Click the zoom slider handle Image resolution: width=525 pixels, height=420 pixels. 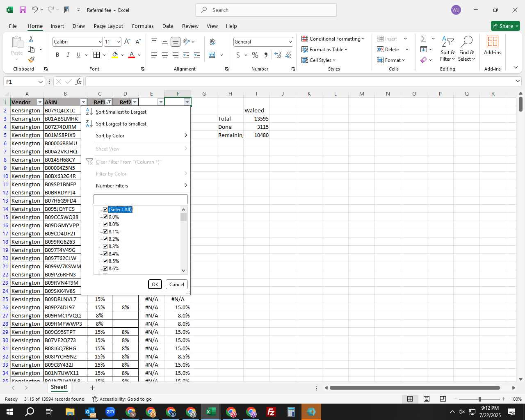[479, 399]
